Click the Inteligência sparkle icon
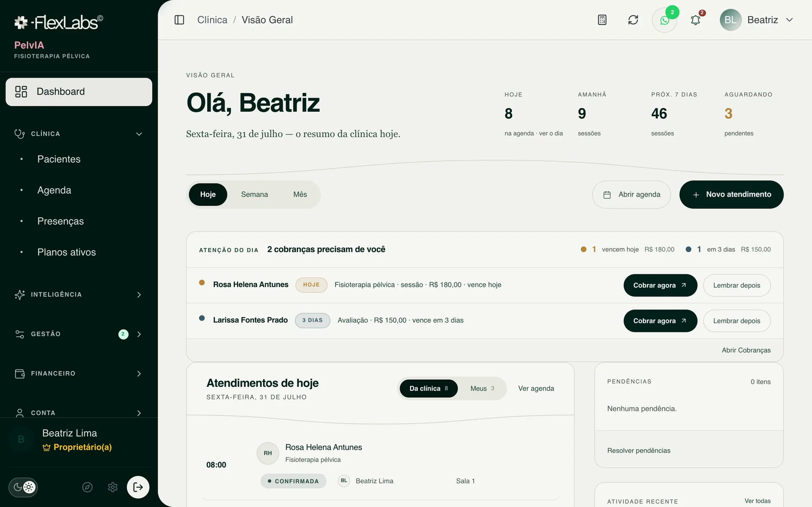Image resolution: width=812 pixels, height=507 pixels. 19,295
